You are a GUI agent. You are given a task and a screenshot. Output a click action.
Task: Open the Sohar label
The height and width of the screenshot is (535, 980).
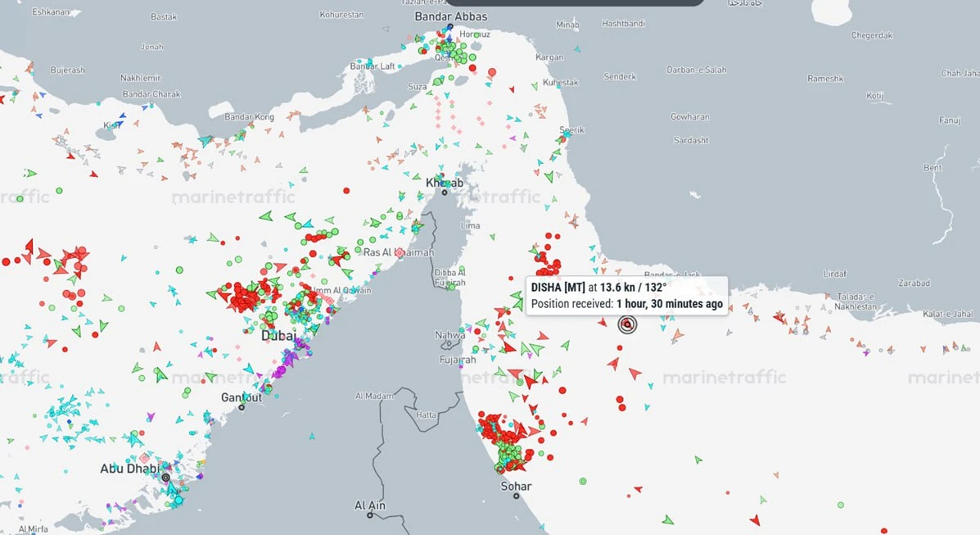(x=517, y=486)
